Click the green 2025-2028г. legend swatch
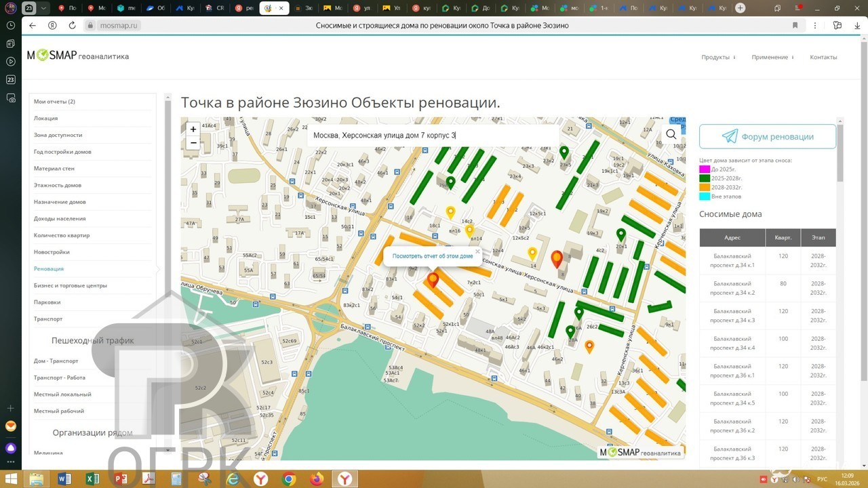Viewport: 868px width, 488px height. (x=705, y=178)
